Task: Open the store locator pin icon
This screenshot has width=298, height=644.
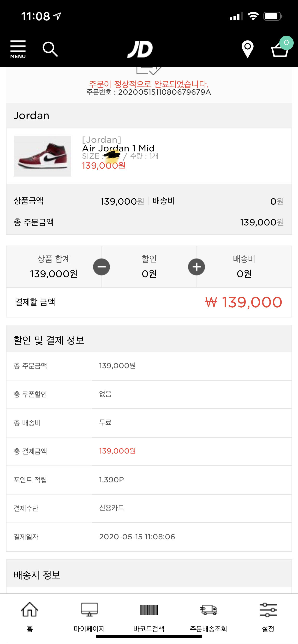Action: (247, 49)
